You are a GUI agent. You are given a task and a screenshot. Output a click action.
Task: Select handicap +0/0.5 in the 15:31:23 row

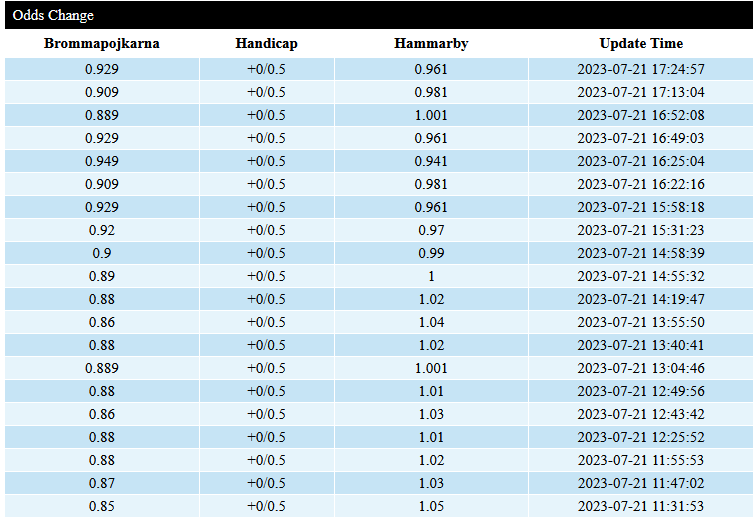267,230
